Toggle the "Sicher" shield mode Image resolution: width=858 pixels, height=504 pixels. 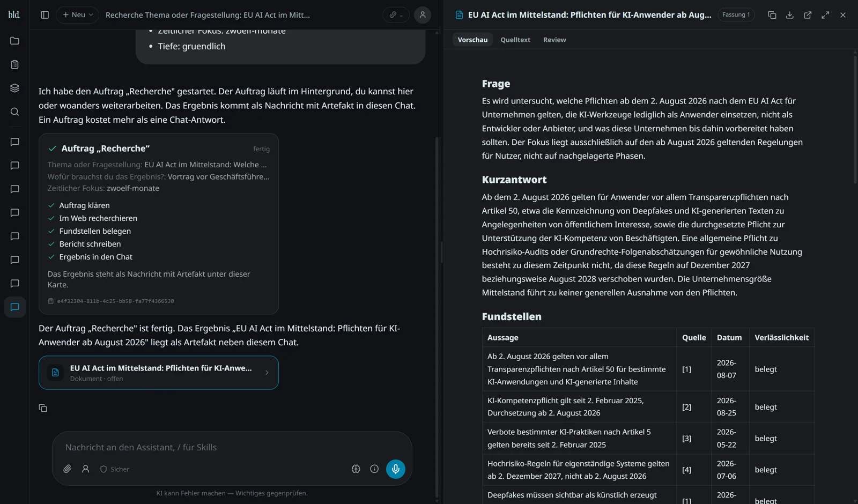115,469
